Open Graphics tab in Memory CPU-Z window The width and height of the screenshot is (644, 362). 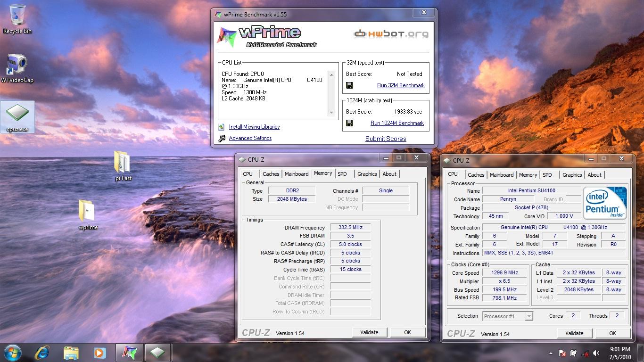(x=367, y=174)
